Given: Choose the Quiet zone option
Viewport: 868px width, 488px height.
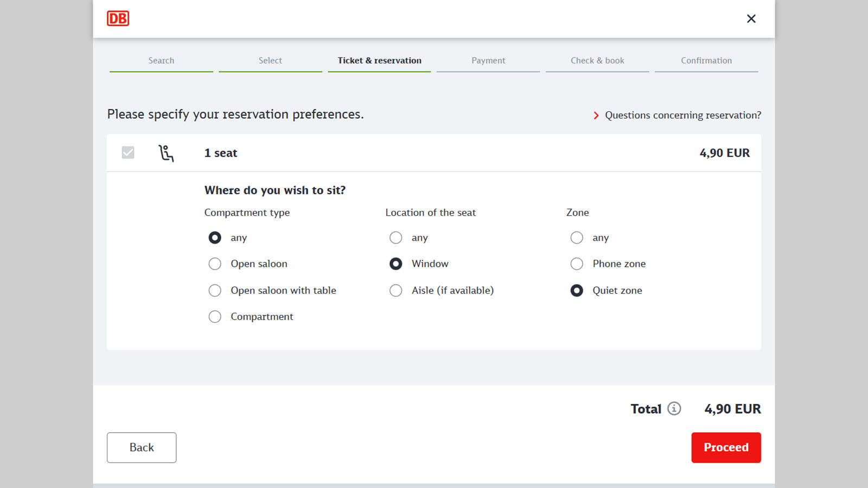Looking at the screenshot, I should 577,290.
